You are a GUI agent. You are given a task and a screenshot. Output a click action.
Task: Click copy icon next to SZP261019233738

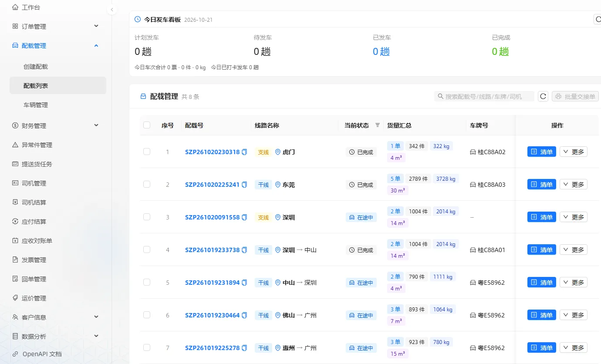coord(244,250)
